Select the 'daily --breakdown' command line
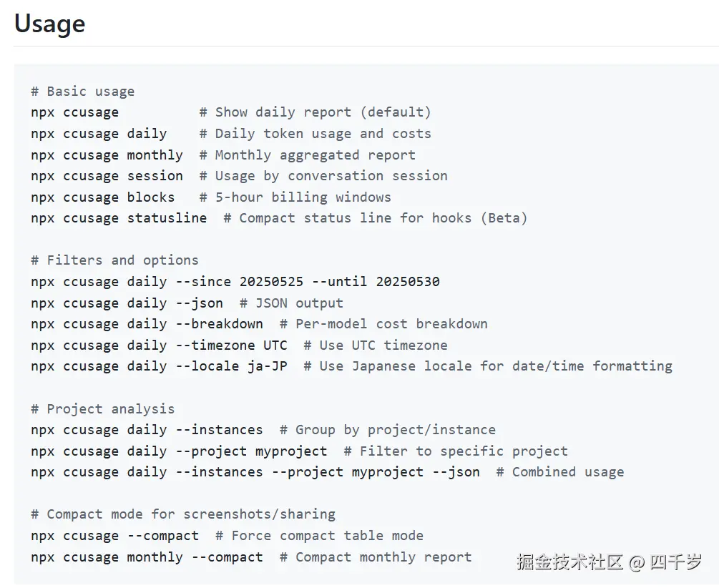This screenshot has width=719, height=588. pos(147,324)
